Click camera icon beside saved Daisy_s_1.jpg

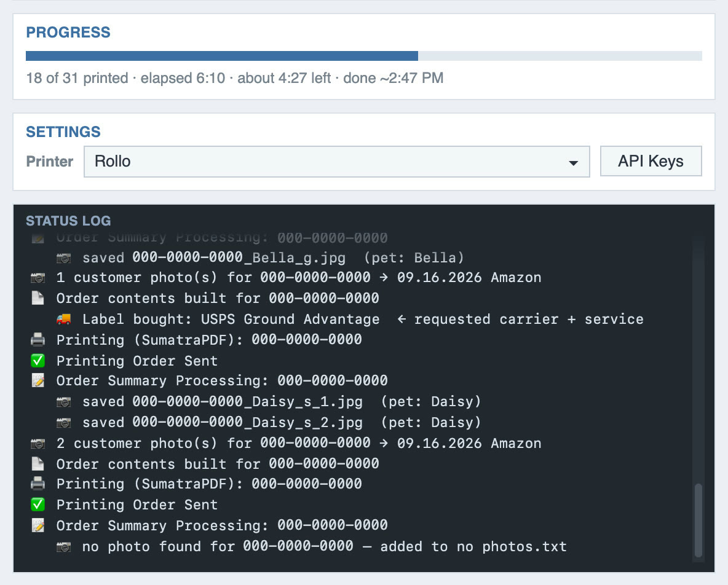click(63, 402)
